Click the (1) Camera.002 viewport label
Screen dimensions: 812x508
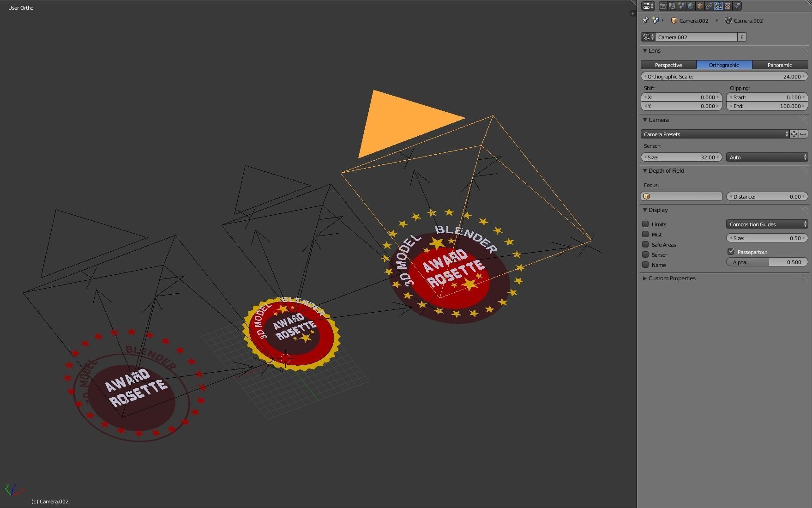50,501
